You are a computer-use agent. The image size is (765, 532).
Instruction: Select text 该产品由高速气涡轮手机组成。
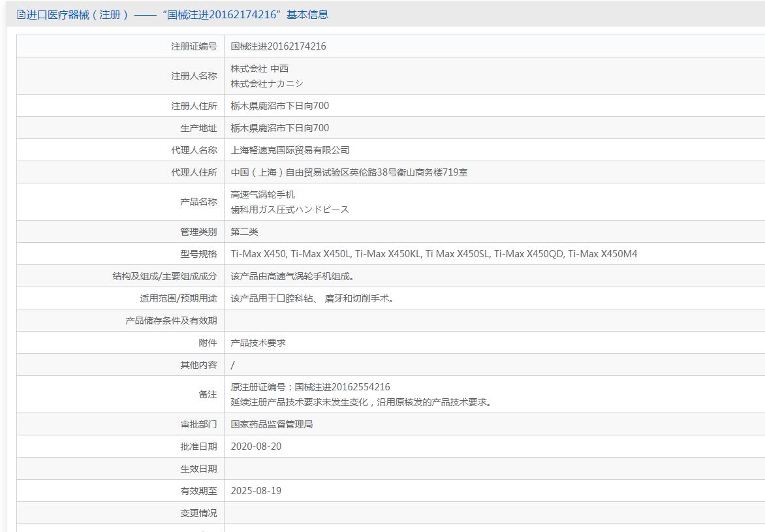tap(292, 276)
